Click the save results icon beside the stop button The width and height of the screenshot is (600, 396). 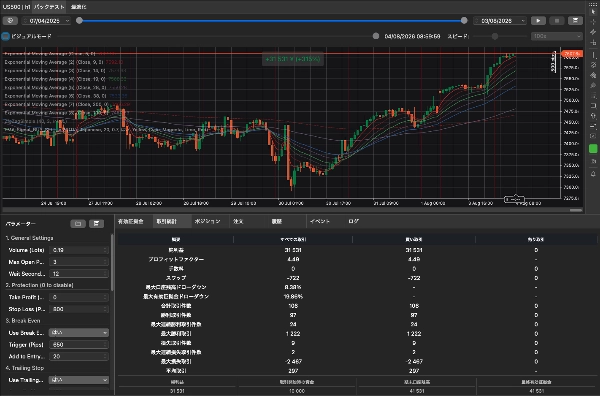click(575, 21)
